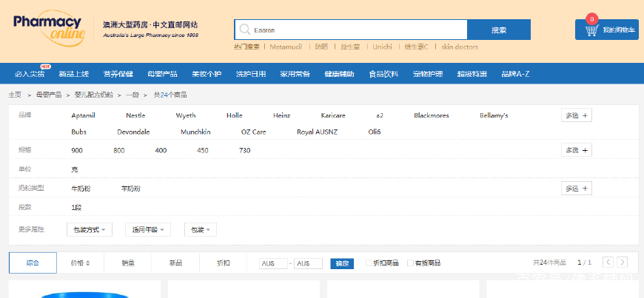Viewport: 644px width, 298px height.
Task: Click the magnifier icon in search box
Action: [x=244, y=30]
